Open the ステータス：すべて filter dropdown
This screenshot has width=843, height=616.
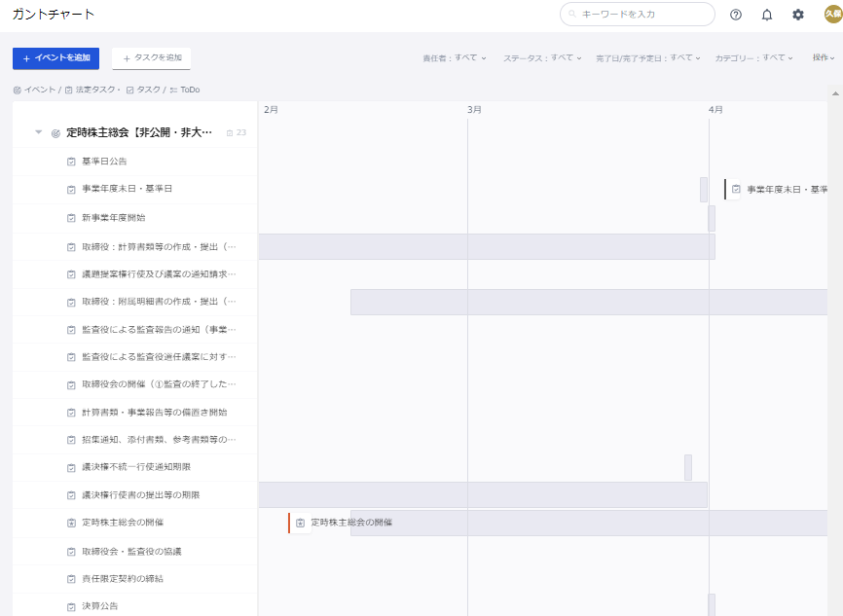(x=542, y=58)
